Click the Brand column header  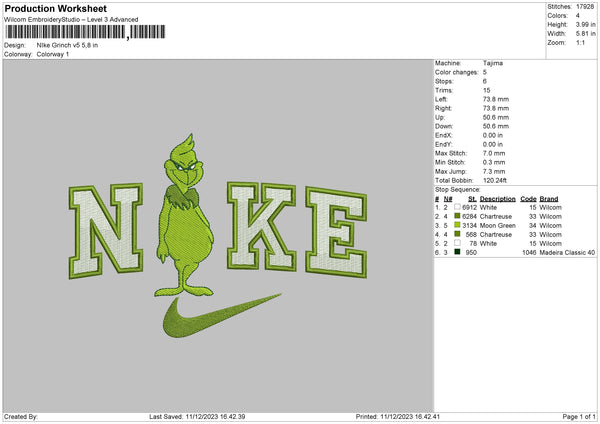(549, 199)
